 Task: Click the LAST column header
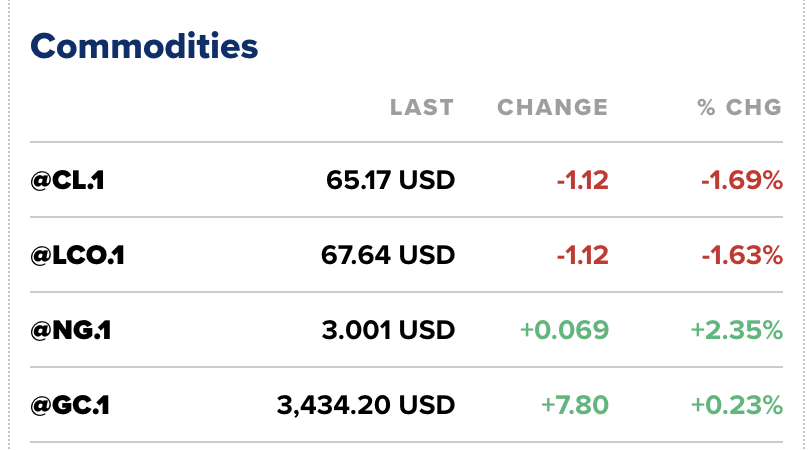pyautogui.click(x=421, y=107)
